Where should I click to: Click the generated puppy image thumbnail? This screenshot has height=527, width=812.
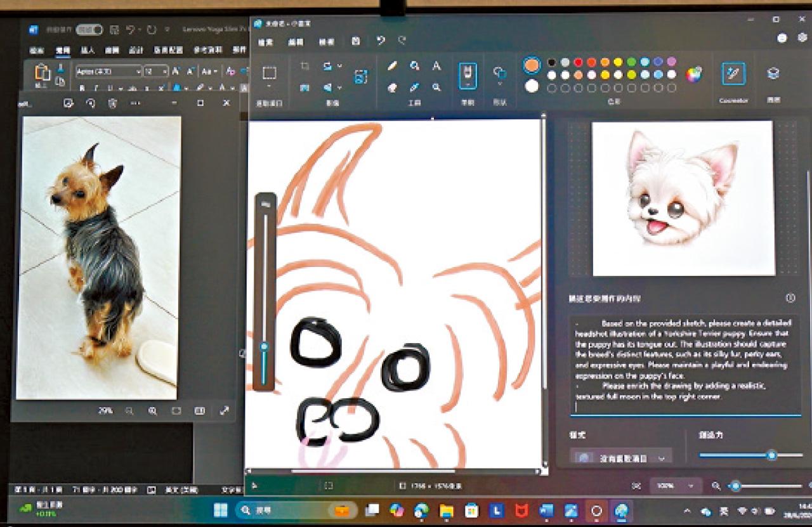click(x=682, y=197)
